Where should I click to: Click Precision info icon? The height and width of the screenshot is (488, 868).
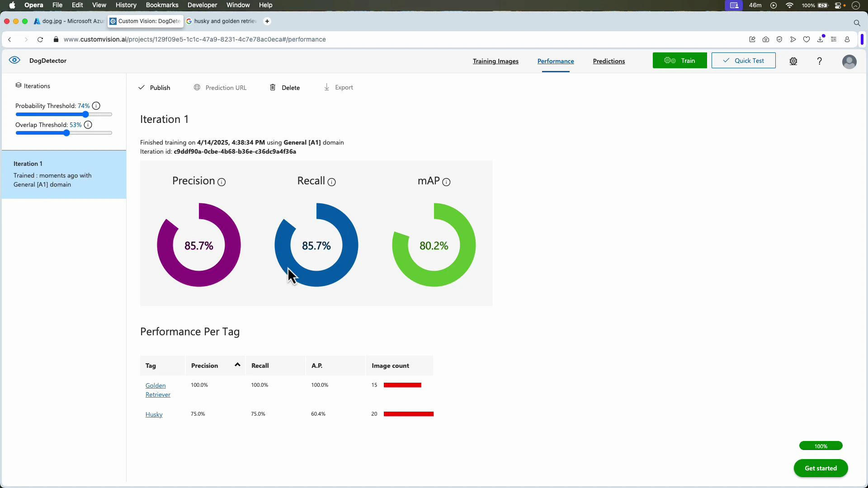coord(222,182)
